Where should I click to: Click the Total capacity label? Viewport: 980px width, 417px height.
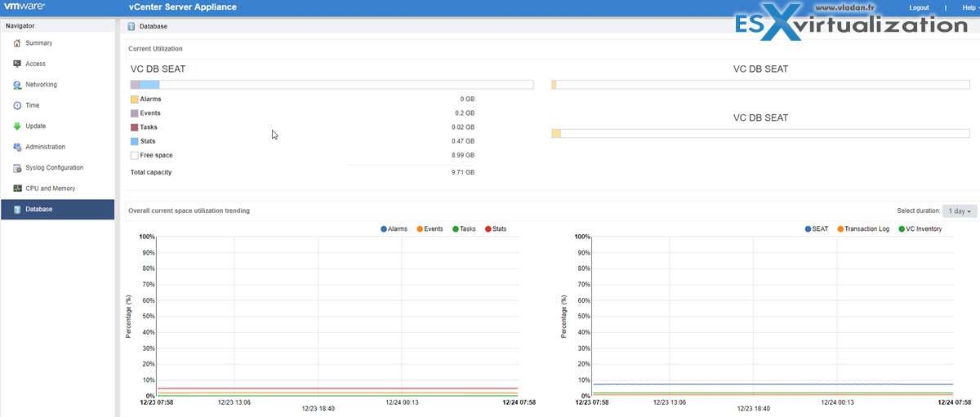[151, 172]
